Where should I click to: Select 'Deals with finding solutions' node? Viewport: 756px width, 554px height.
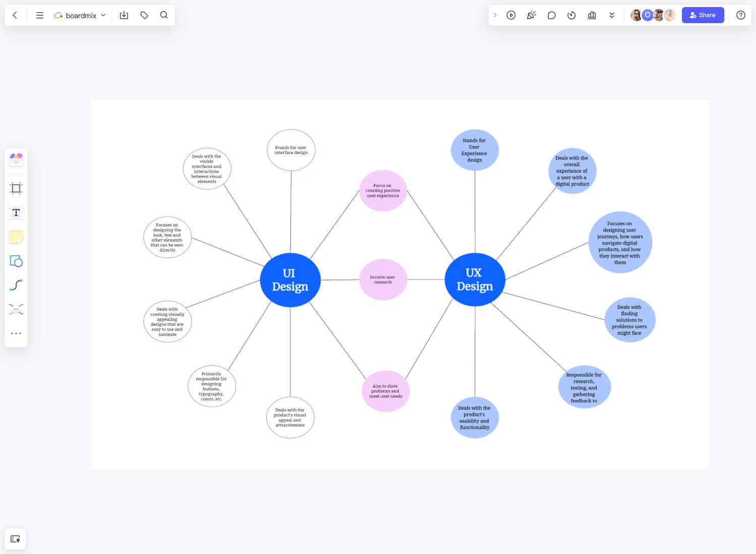click(630, 320)
